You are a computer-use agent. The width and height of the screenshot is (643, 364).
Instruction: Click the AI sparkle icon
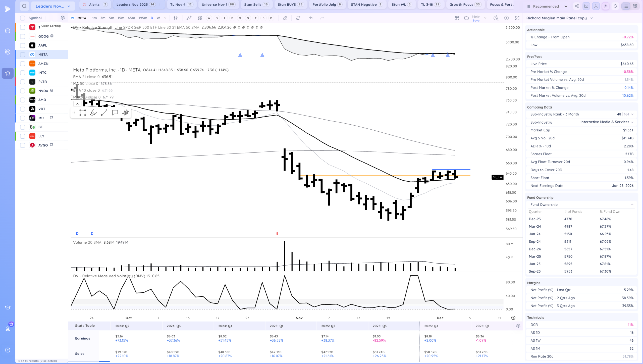tap(606, 6)
